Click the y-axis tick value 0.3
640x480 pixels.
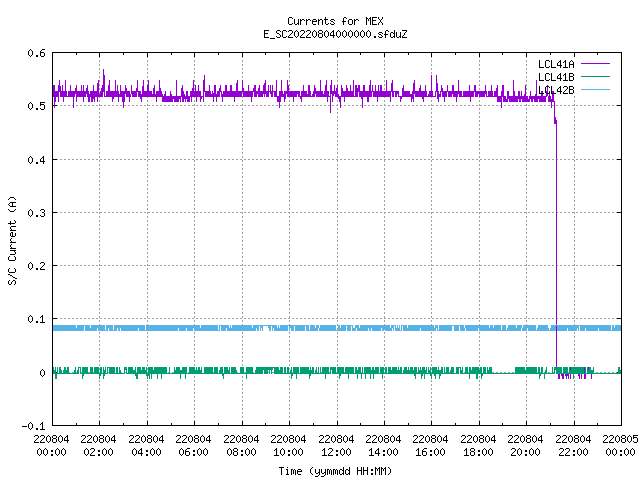click(36, 213)
